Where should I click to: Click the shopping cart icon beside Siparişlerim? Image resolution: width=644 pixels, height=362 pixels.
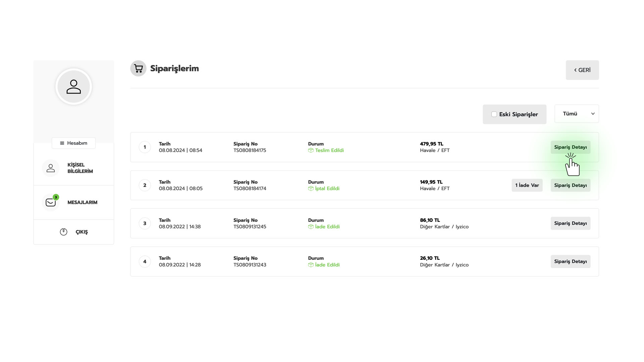[138, 68]
